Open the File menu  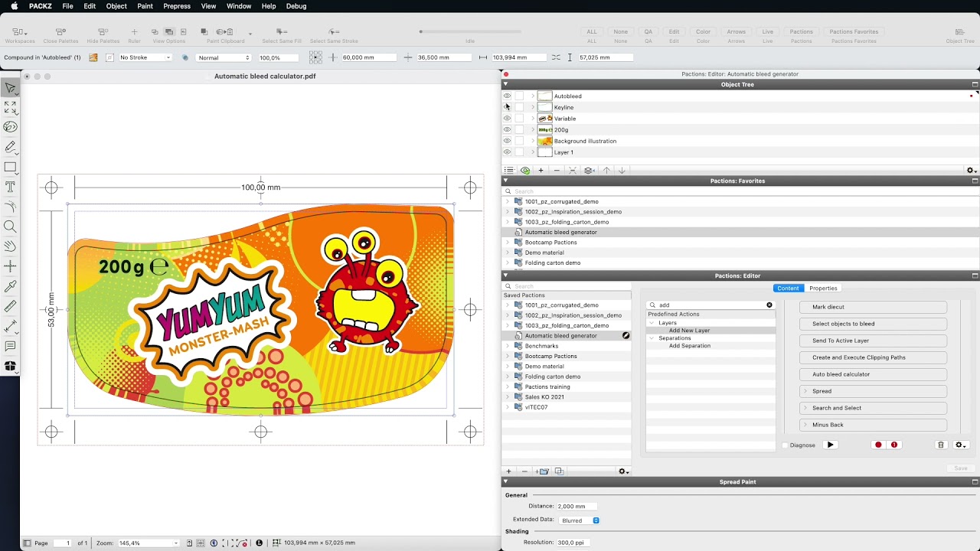(67, 6)
